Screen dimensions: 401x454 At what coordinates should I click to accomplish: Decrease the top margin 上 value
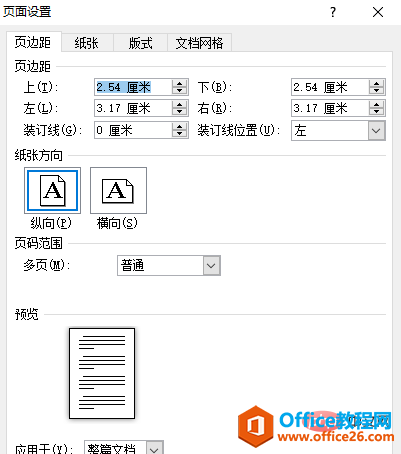click(x=180, y=91)
